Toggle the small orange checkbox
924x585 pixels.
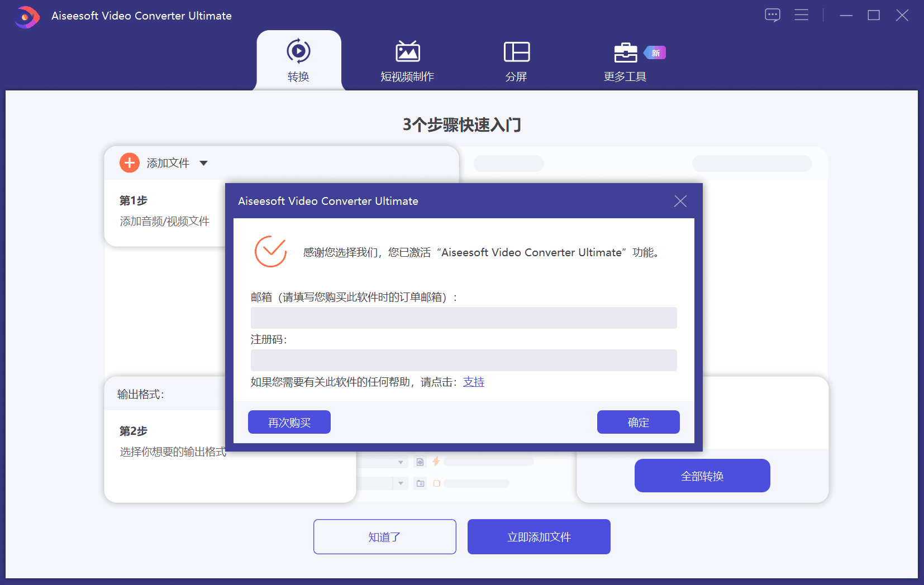tap(437, 483)
